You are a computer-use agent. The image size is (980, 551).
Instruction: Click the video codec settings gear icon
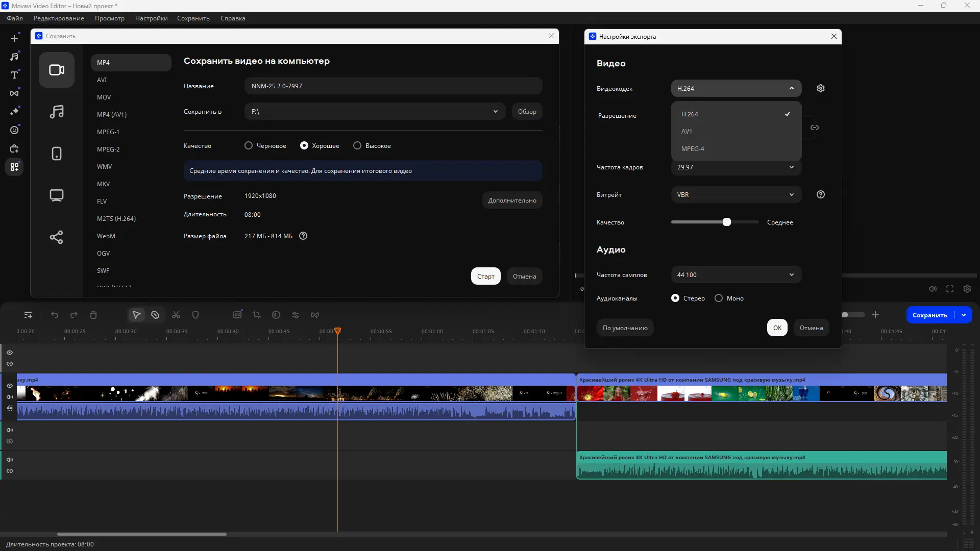[x=820, y=88]
